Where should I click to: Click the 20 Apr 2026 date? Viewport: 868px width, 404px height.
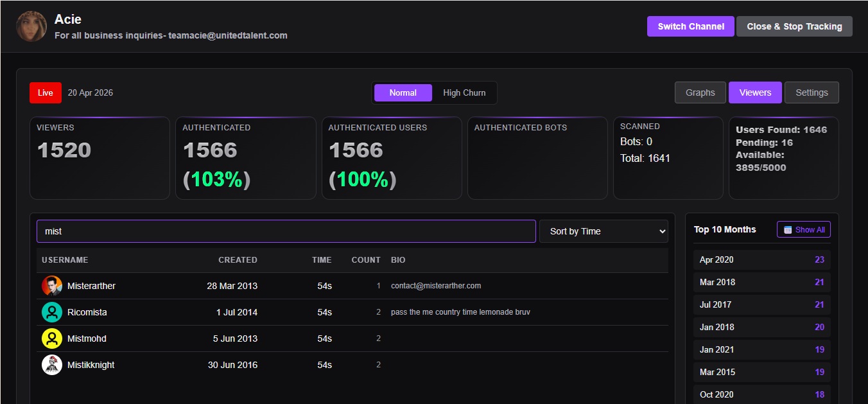click(91, 92)
